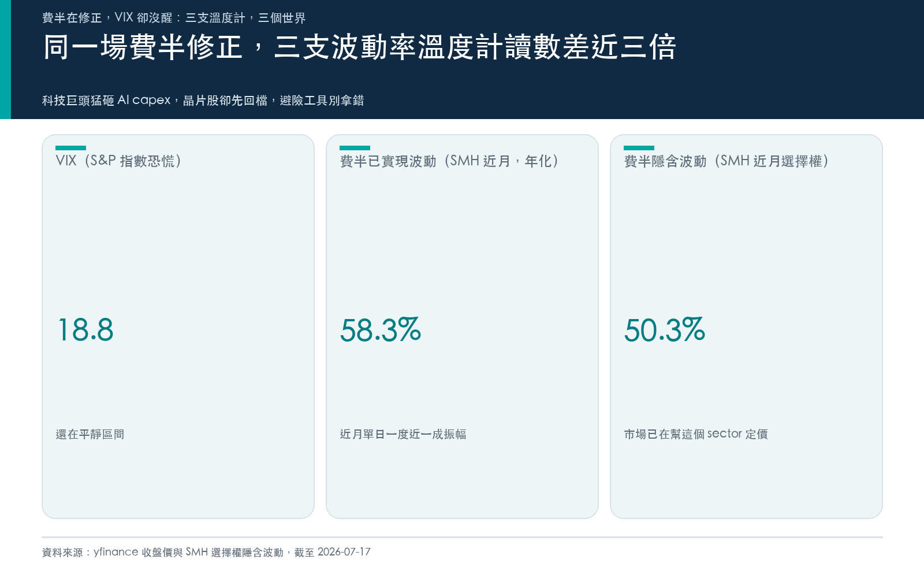Screen dimensions: 924x578
Task: Click the card label VIX（S&P 指數恐慌）
Action: tap(119, 161)
